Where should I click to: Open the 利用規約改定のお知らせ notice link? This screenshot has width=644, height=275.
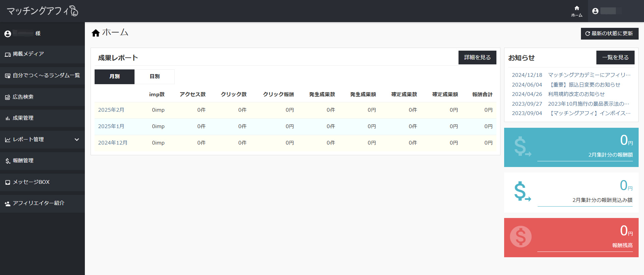(x=576, y=94)
